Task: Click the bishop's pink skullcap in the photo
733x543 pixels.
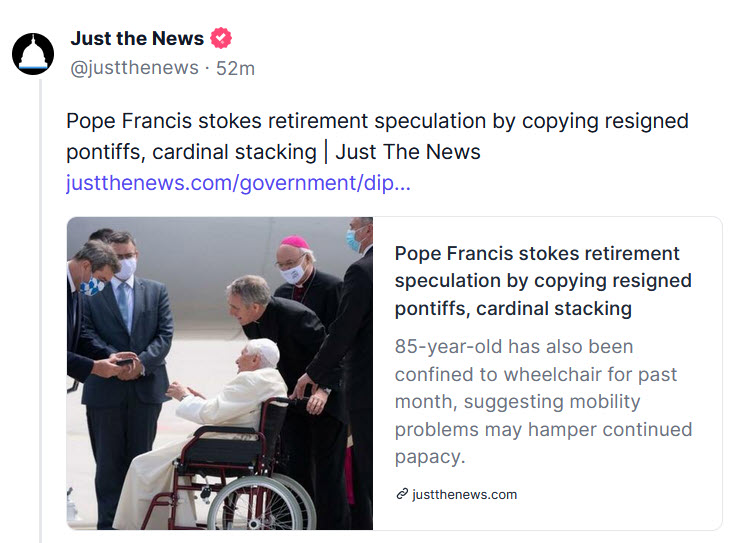Action: 295,243
